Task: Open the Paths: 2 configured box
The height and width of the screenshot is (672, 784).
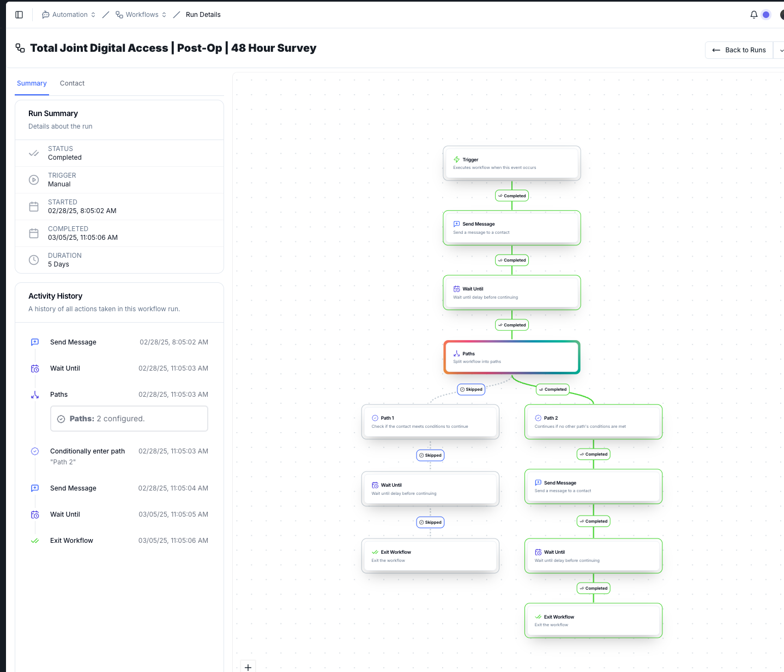Action: (129, 419)
